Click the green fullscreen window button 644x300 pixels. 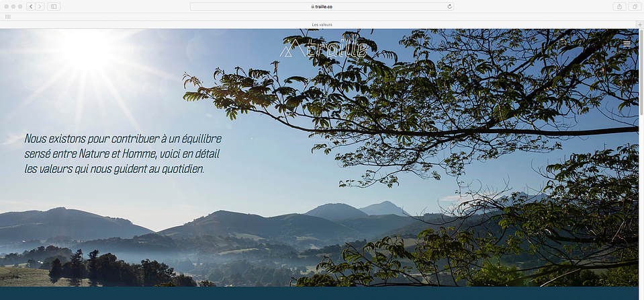pos(20,7)
